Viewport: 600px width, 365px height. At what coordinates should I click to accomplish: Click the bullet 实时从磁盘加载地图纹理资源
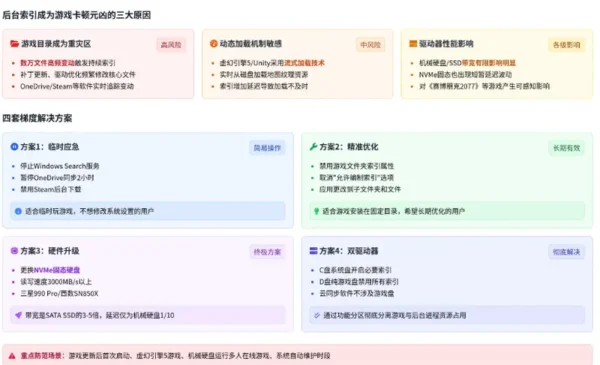pos(264,75)
